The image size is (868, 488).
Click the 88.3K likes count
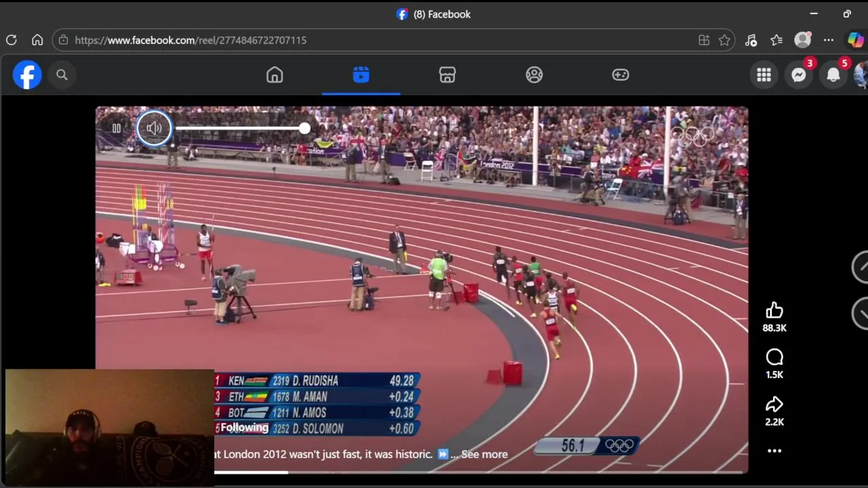pos(774,328)
